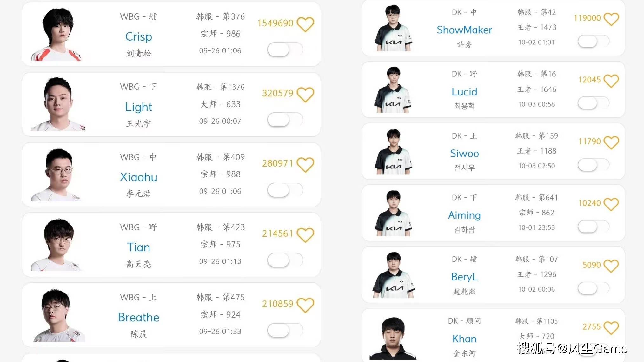Favorite Xiaohu using the heart icon

305,164
